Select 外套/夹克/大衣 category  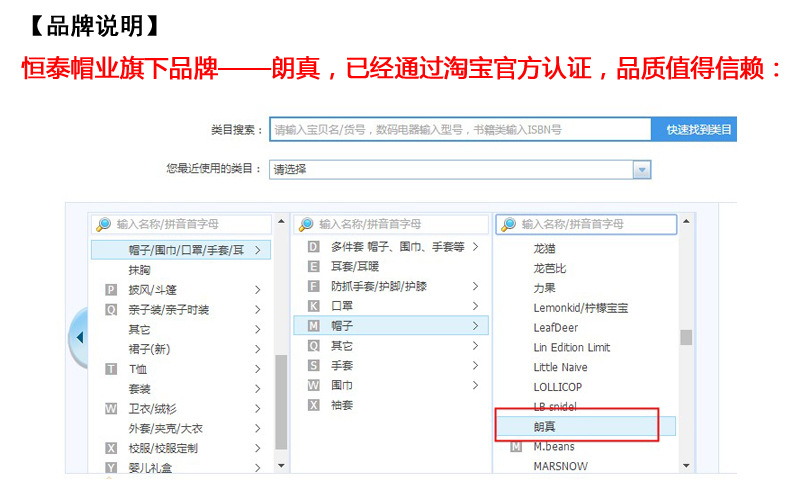(x=165, y=428)
